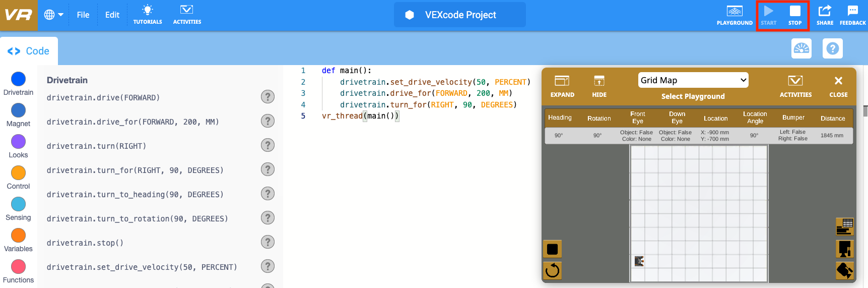Select the purple Looks category circle

point(18,142)
